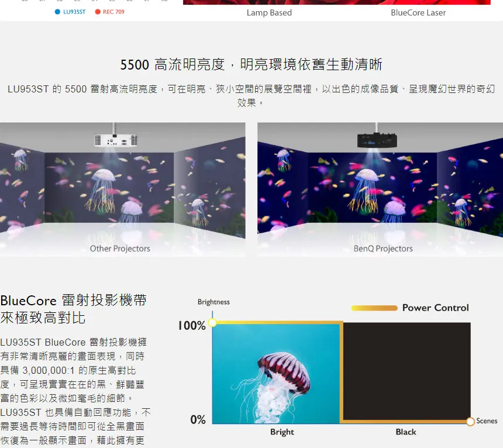Click the white projector on the ceiling
The height and width of the screenshot is (448, 503).
pyautogui.click(x=116, y=139)
